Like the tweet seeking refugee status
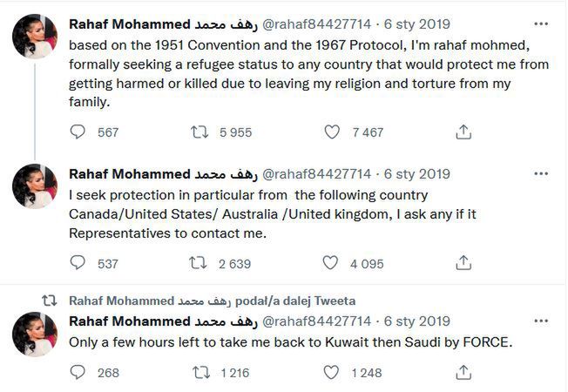This screenshot has width=568, height=392. pos(332,132)
